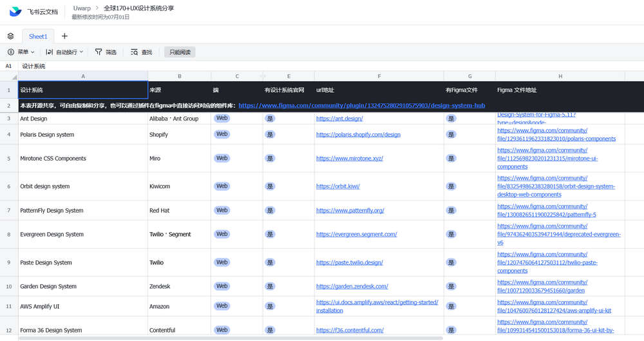This screenshot has width=644, height=341.
Task: Click the auto wrap text icon
Action: (x=50, y=52)
